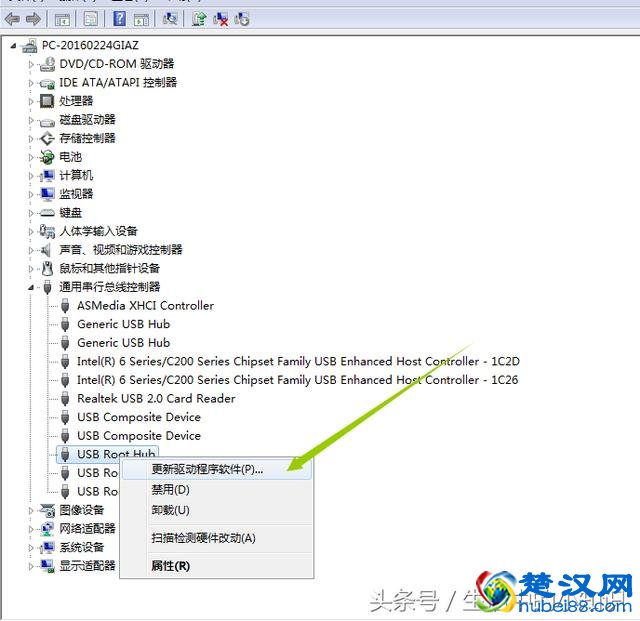Click the camera icon beside 图像设备
The height and width of the screenshot is (621, 640).
pyautogui.click(x=47, y=510)
